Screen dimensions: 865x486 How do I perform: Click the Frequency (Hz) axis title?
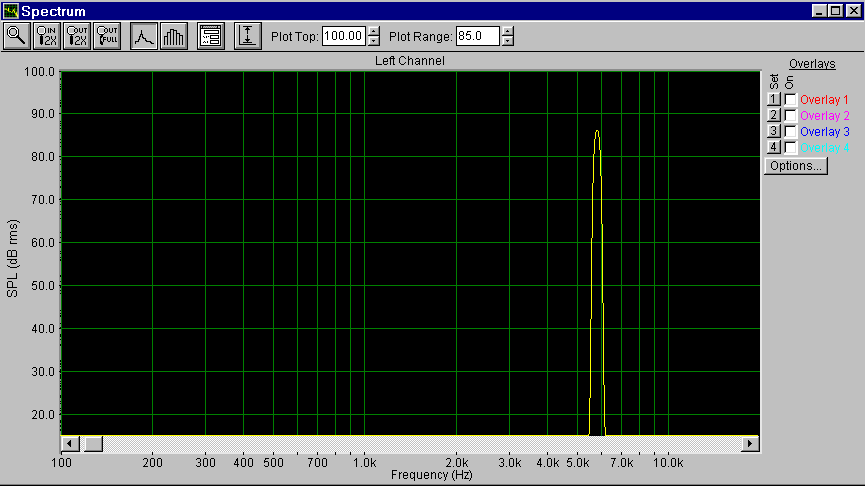point(431,475)
